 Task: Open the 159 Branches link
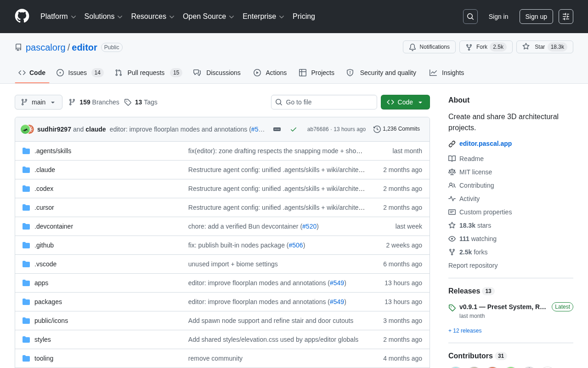coord(94,102)
